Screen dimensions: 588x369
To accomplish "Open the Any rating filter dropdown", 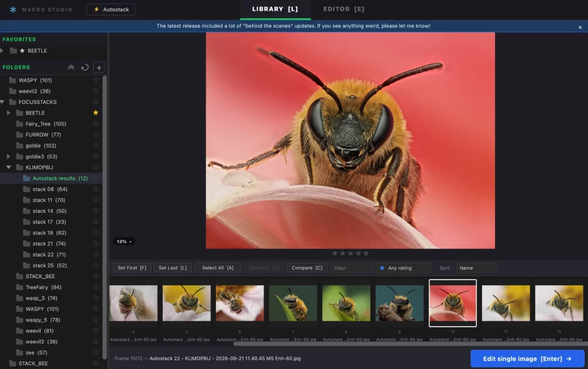I will [x=403, y=268].
